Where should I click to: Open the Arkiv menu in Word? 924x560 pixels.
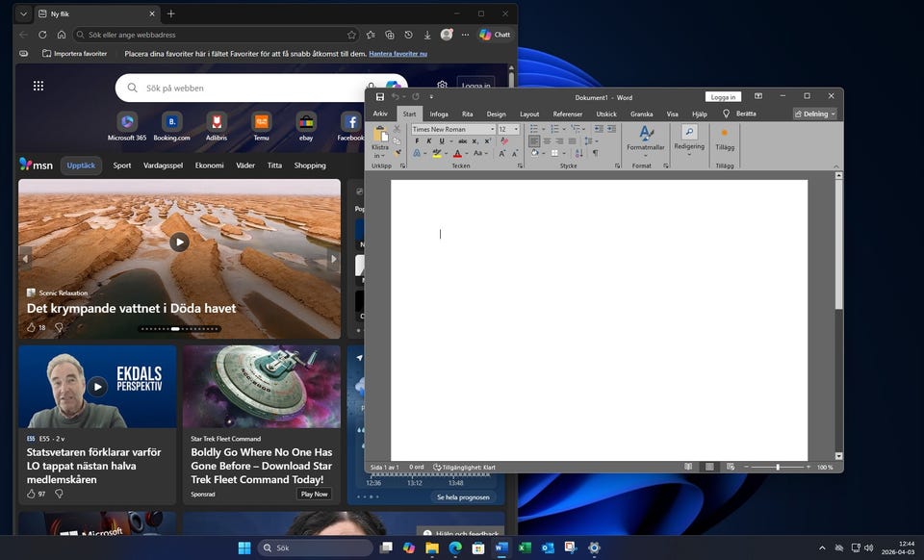point(380,114)
